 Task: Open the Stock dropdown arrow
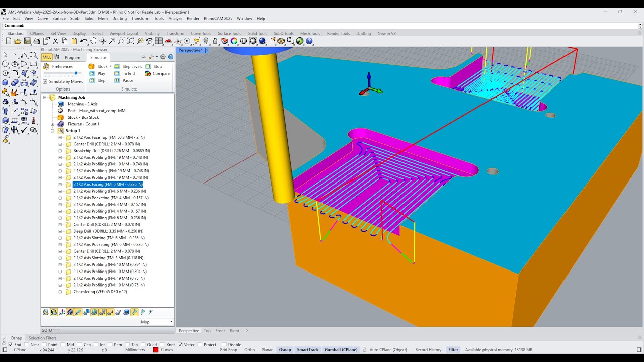110,66
